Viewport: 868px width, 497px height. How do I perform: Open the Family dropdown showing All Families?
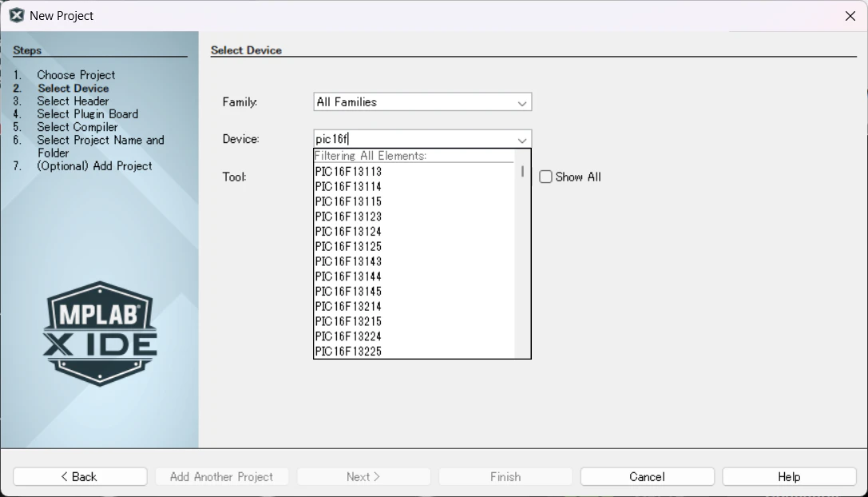point(422,102)
